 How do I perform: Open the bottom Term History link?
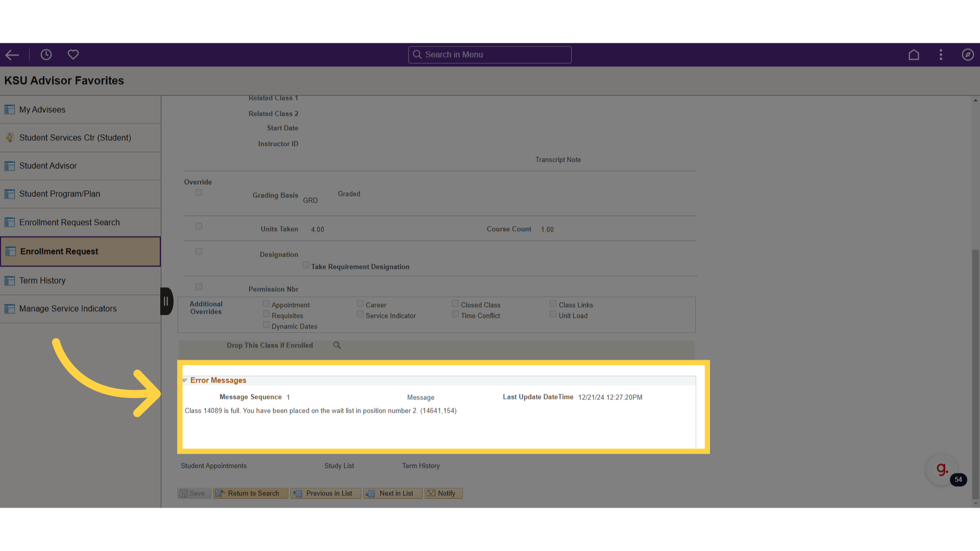[x=421, y=466]
